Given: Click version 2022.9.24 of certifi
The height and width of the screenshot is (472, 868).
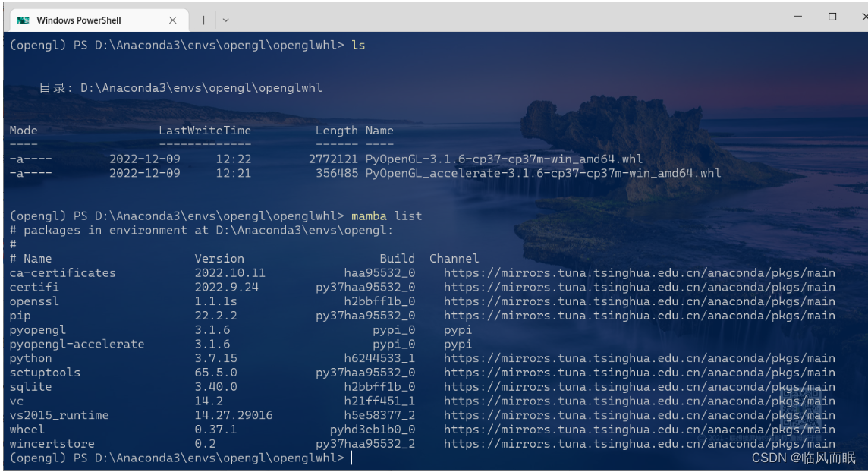Looking at the screenshot, I should pyautogui.click(x=226, y=287).
